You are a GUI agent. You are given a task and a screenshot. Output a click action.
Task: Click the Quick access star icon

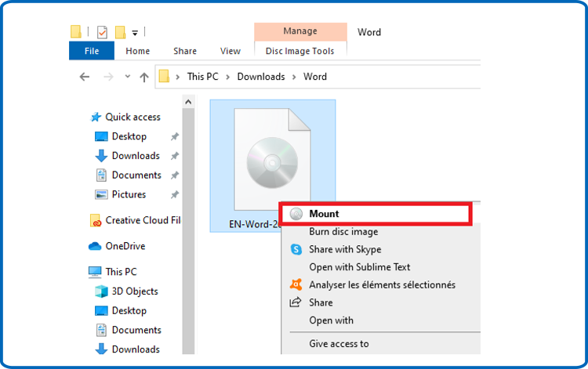click(x=96, y=118)
